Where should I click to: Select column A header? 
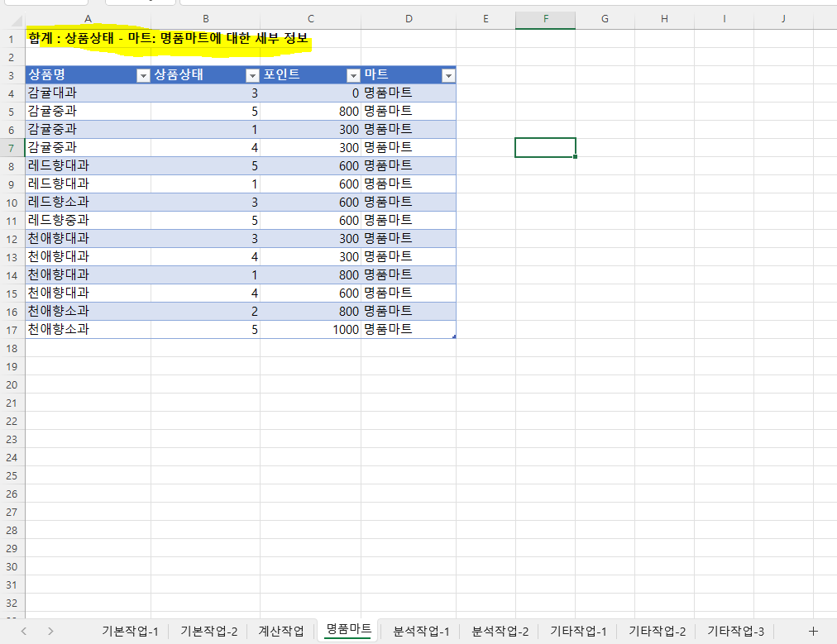[x=88, y=19]
